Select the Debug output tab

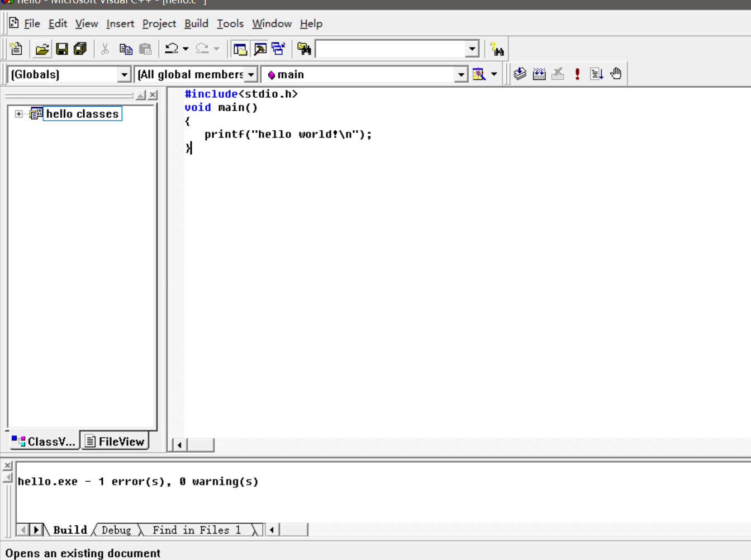click(x=116, y=530)
